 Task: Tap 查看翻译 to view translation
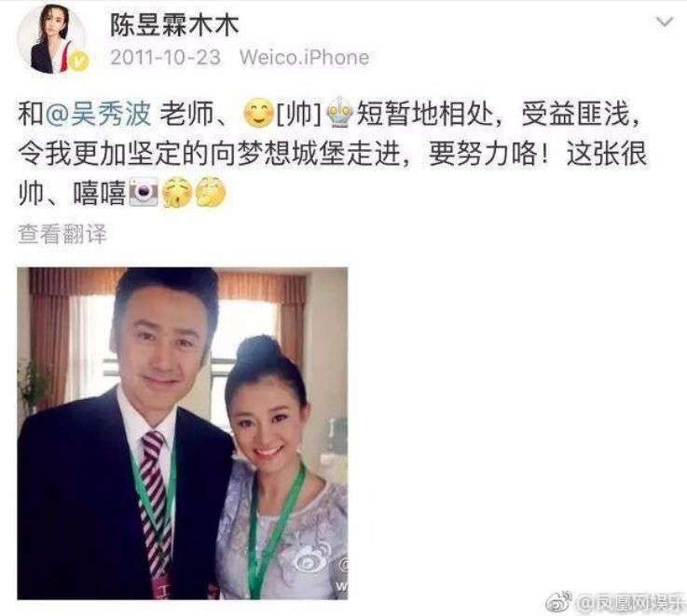62,234
